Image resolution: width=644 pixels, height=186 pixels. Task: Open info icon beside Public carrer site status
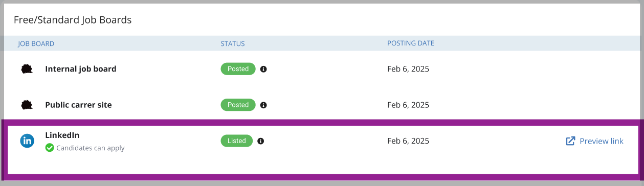click(263, 105)
